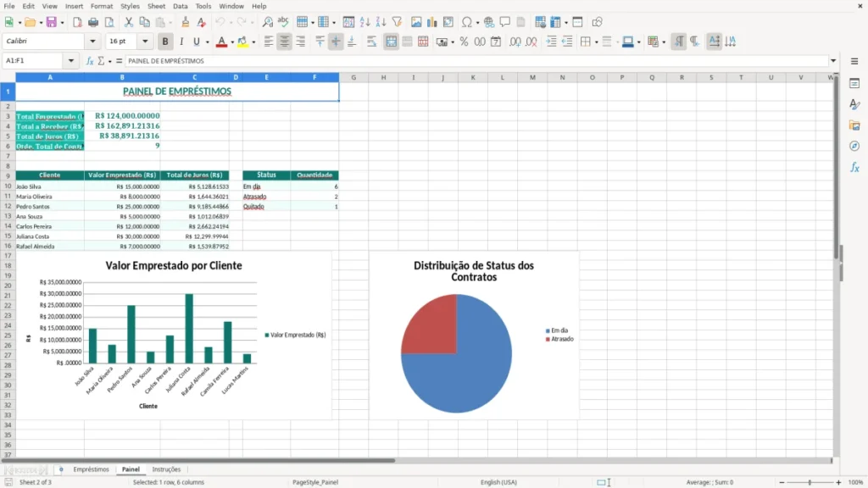Click the Cut scissors icon

click(129, 22)
